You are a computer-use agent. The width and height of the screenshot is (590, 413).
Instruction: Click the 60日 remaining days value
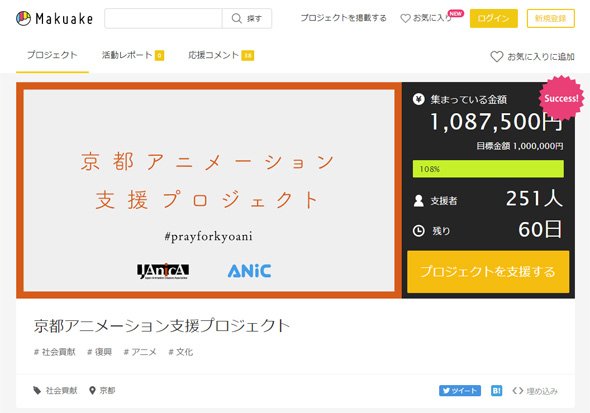click(x=540, y=229)
